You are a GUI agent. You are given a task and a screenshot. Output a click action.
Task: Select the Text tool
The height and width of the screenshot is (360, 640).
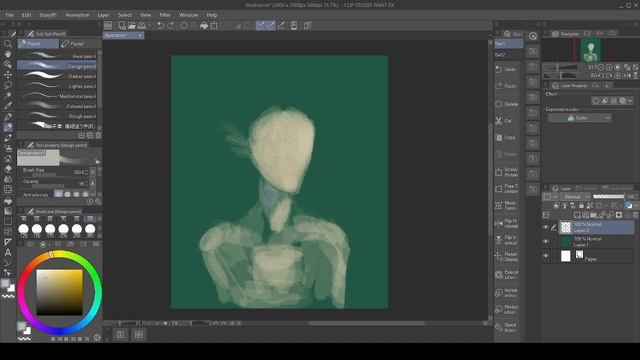coord(8,252)
